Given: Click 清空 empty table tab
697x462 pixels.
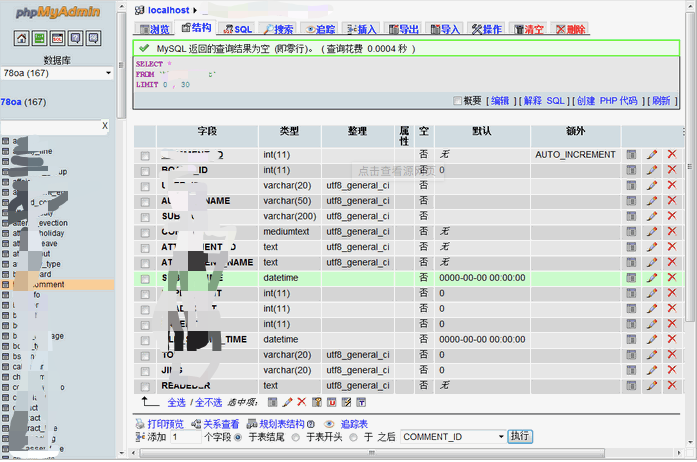Looking at the screenshot, I should [528, 29].
